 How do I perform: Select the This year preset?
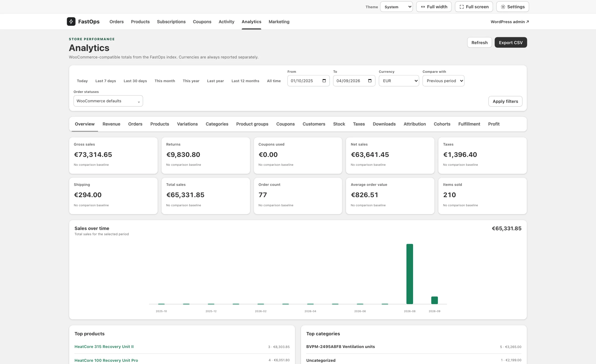click(191, 81)
